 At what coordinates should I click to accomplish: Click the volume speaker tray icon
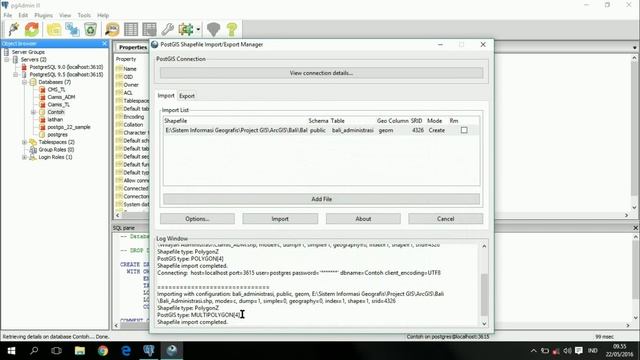coord(567,351)
